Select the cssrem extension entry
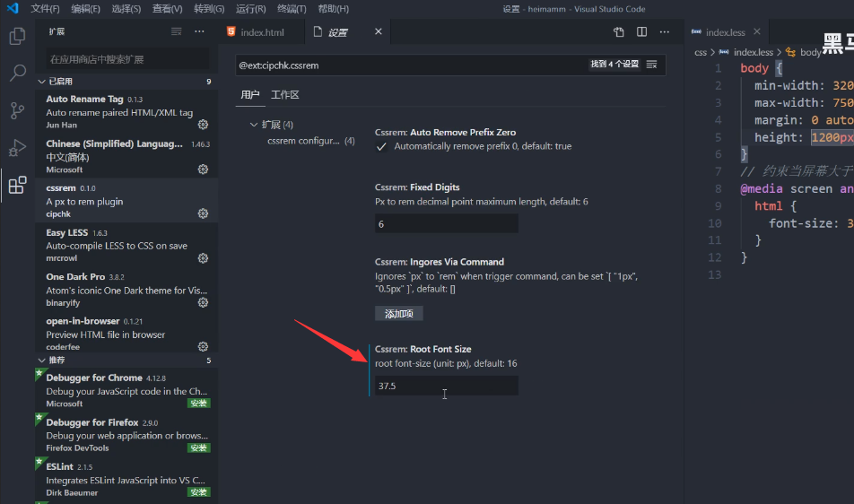This screenshot has height=504, width=854. [126, 200]
